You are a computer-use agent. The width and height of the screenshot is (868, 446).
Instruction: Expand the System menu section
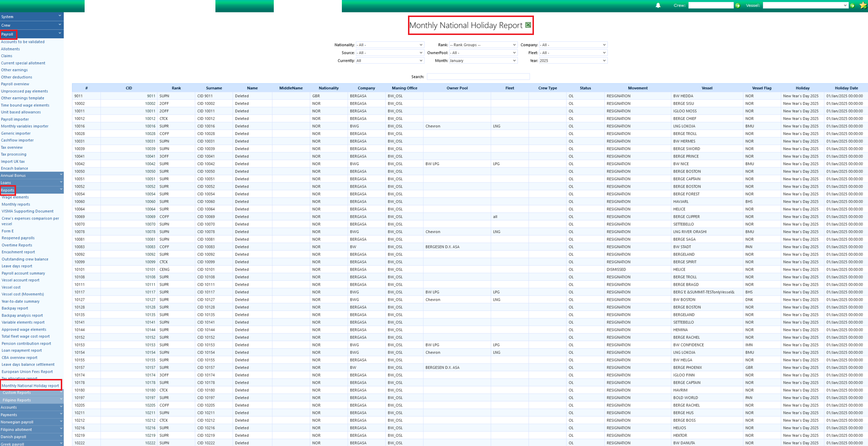point(31,17)
